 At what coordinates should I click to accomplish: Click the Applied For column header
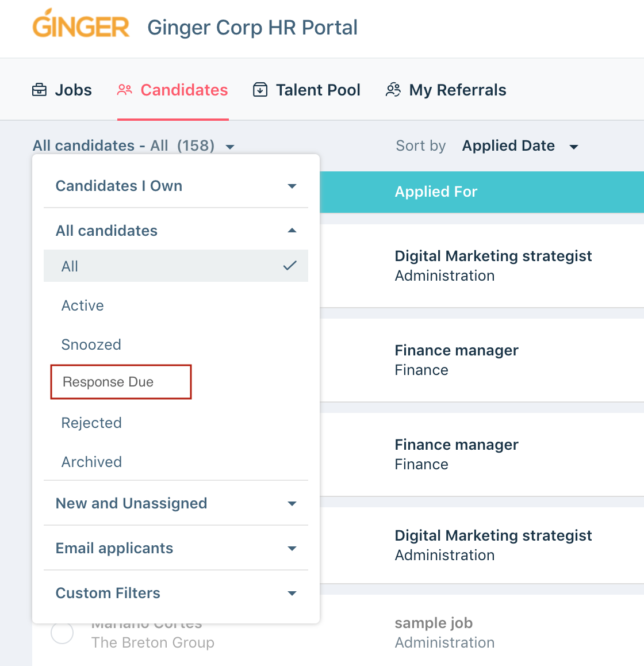tap(436, 192)
